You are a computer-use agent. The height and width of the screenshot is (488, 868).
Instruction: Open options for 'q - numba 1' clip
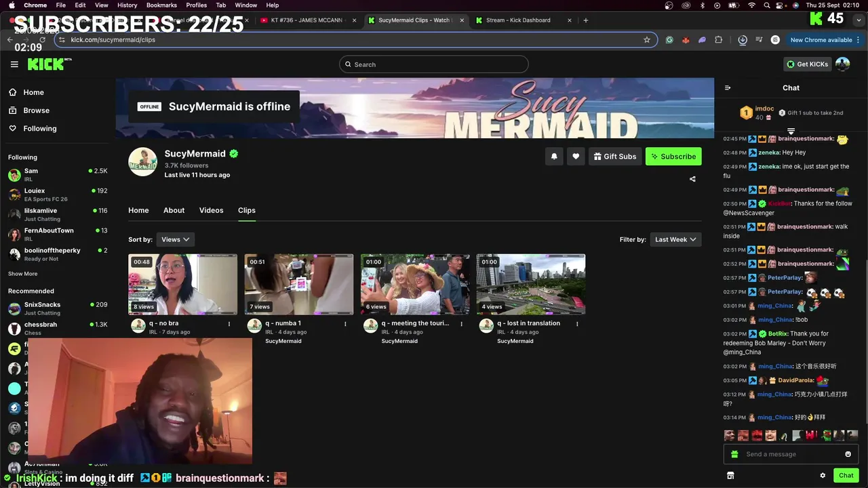point(345,324)
